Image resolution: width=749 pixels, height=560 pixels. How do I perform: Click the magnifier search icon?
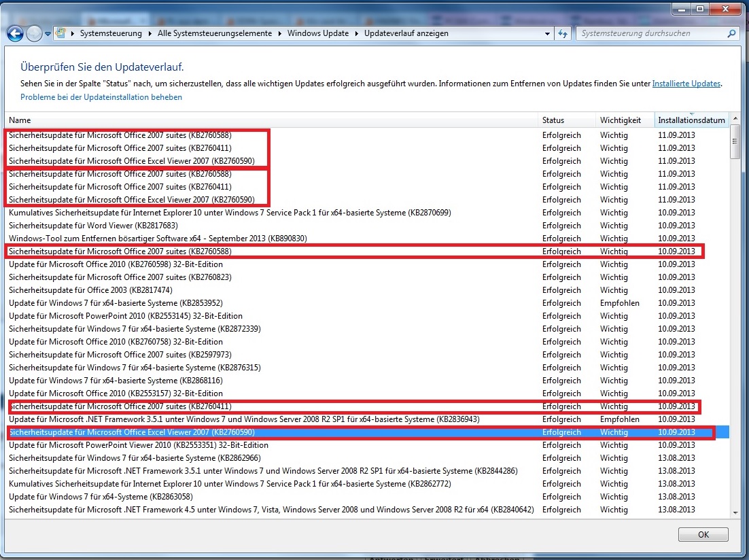pos(731,33)
